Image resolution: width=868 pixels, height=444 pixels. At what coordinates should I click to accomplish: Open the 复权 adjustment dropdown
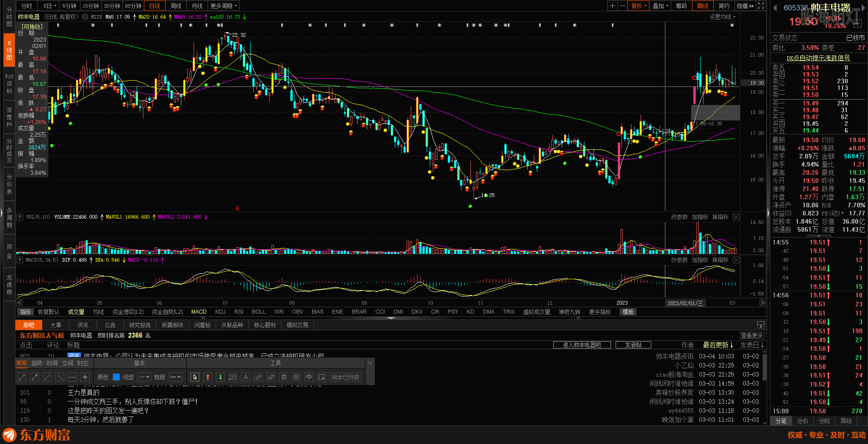[639, 6]
